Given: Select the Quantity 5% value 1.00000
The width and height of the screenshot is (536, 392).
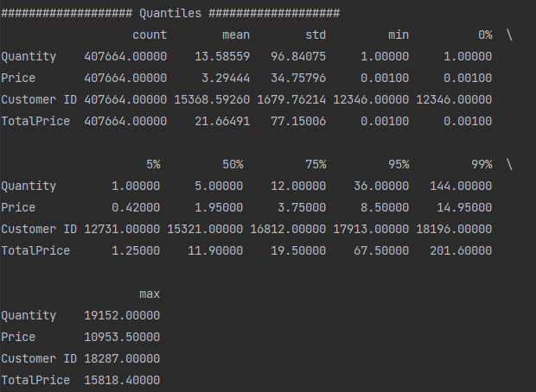Looking at the screenshot, I should click(136, 186).
